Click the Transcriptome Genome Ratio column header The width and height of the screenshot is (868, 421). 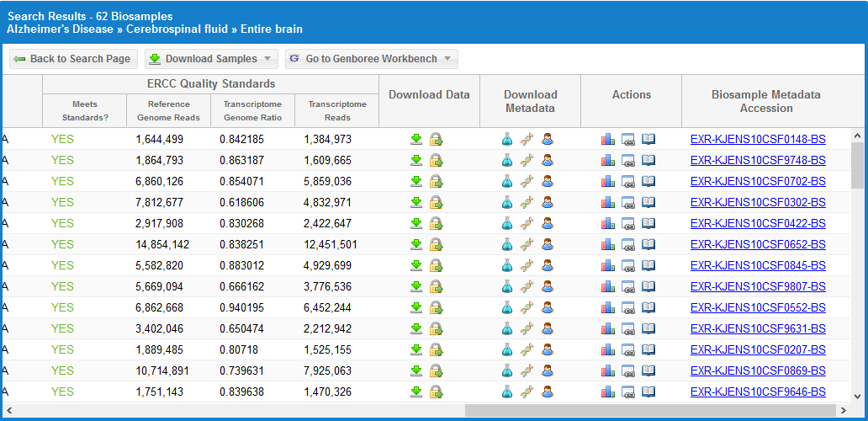point(252,110)
